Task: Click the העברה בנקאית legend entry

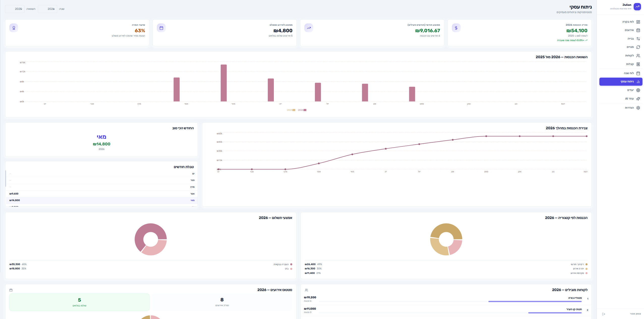Action: pyautogui.click(x=283, y=264)
